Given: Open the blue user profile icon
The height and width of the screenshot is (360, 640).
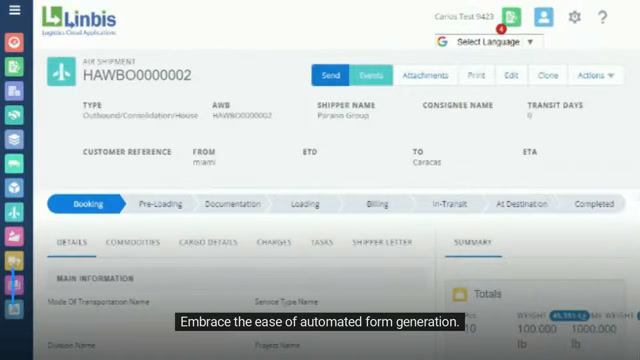Looking at the screenshot, I should pos(544,17).
